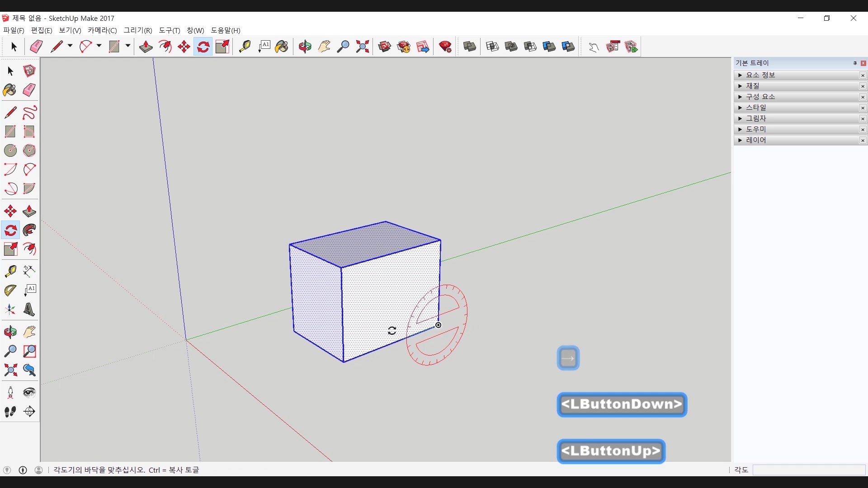Viewport: 868px width, 488px height.
Task: Open the arc tool dropdown arrow
Action: [99, 46]
